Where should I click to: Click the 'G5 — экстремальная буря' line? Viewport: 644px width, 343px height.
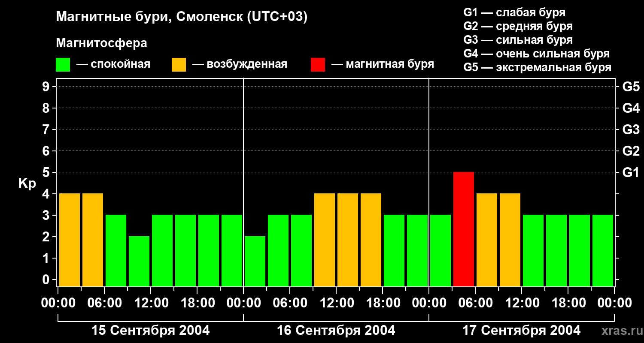537,68
